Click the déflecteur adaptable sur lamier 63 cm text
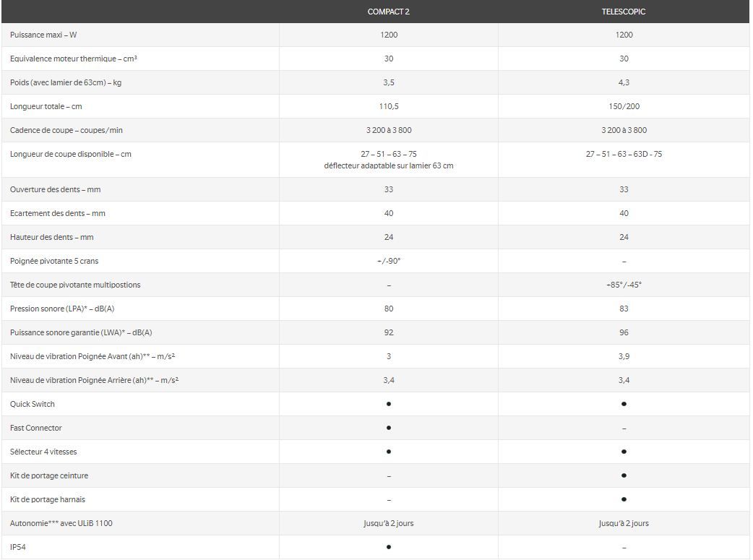Viewport: 753px width, 560px height. (389, 165)
